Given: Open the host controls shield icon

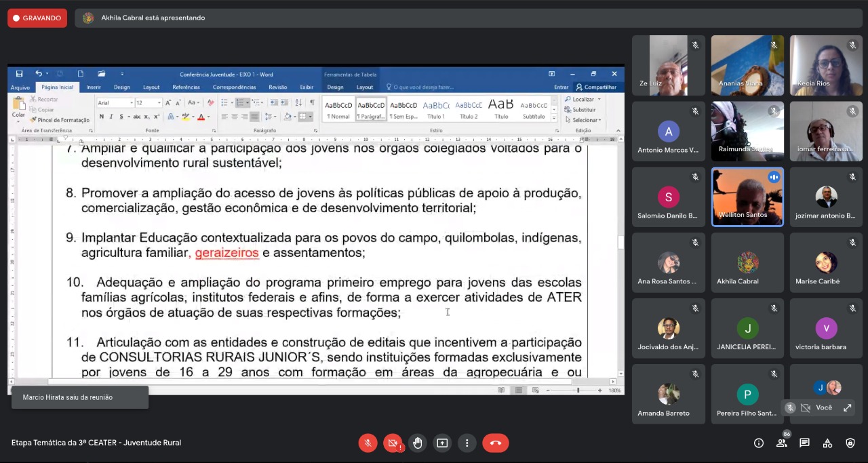Looking at the screenshot, I should tap(850, 443).
